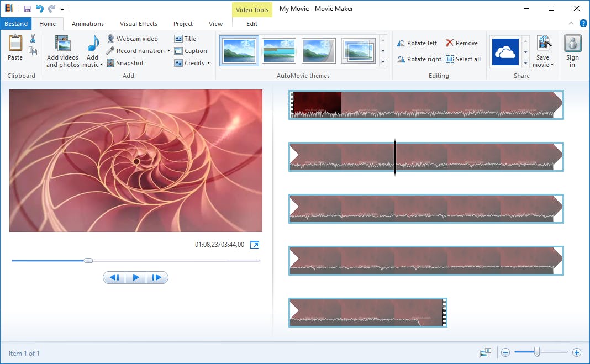The height and width of the screenshot is (364, 590).
Task: Click Select all in Editing group
Action: click(x=463, y=59)
